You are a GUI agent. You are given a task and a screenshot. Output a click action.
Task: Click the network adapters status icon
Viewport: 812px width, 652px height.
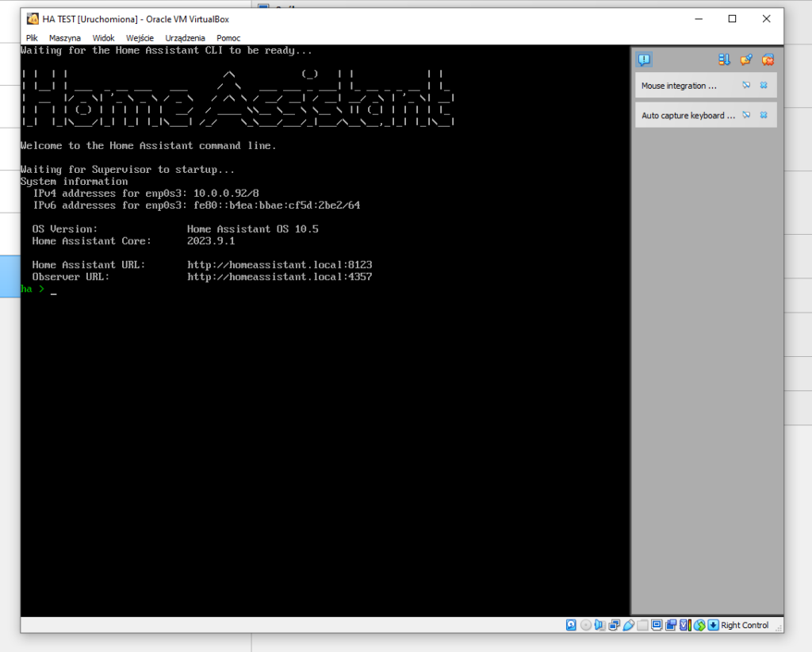[x=614, y=625]
